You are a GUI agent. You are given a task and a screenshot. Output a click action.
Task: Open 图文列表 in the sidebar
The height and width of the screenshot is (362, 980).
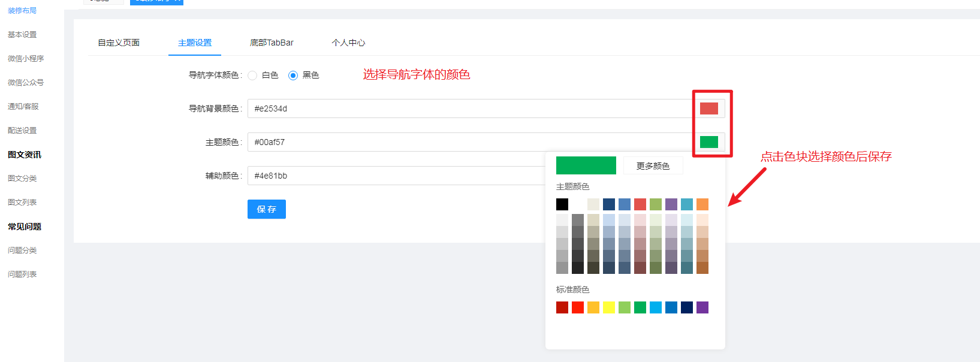click(x=22, y=203)
